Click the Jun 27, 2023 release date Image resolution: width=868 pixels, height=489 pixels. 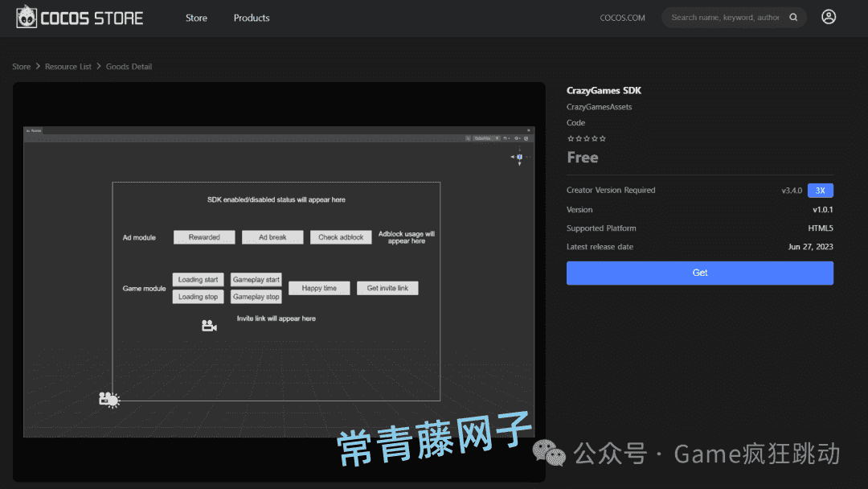(810, 247)
